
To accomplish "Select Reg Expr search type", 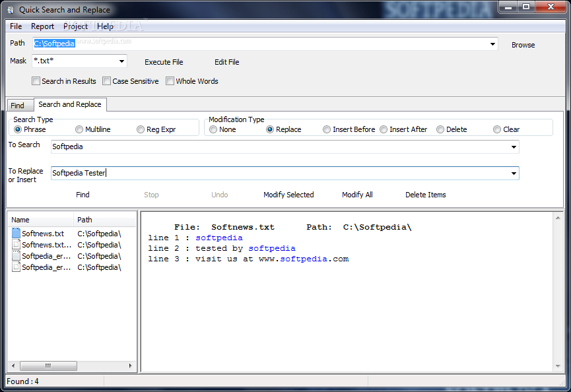I will click(x=141, y=129).
